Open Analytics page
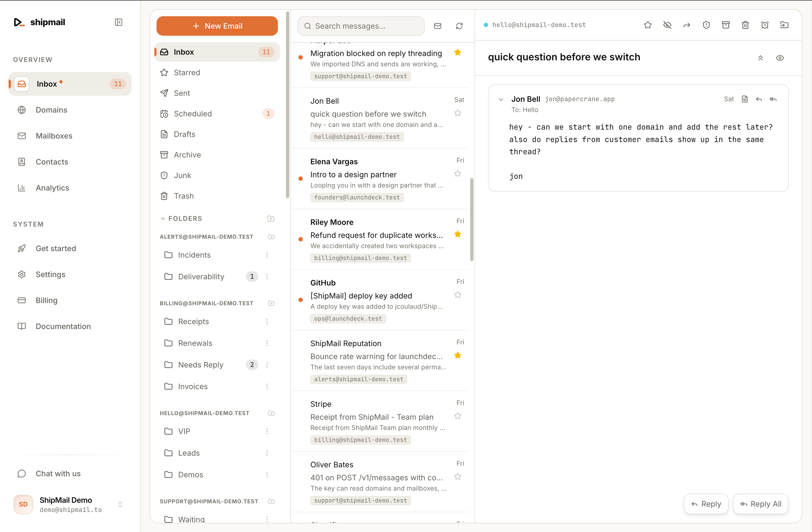Image resolution: width=812 pixels, height=532 pixels. pos(70,188)
